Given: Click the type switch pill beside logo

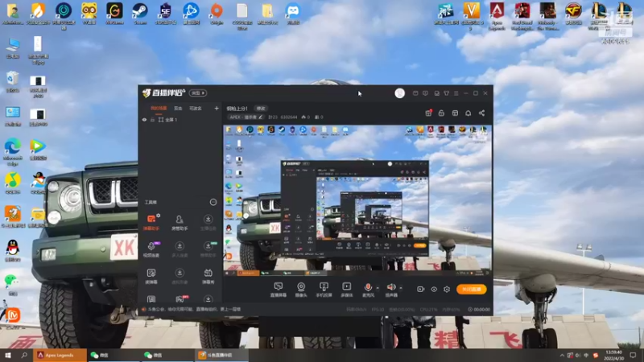Looking at the screenshot, I should click(x=197, y=93).
